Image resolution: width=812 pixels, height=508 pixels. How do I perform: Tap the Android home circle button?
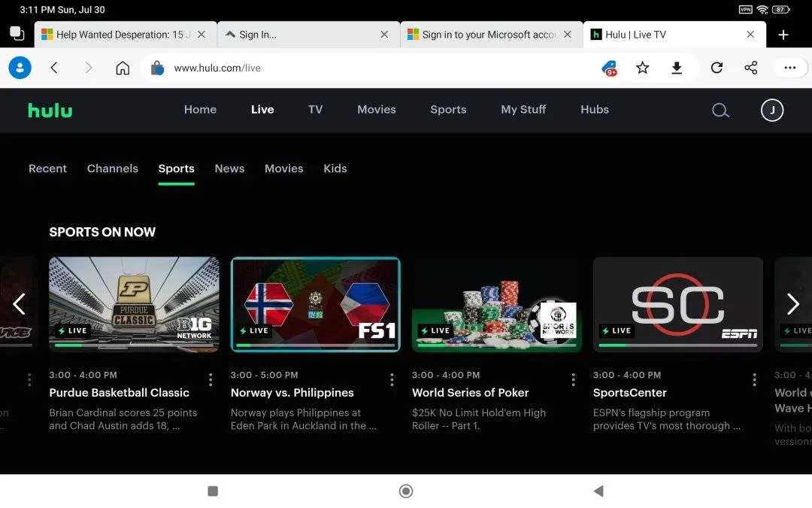[406, 491]
